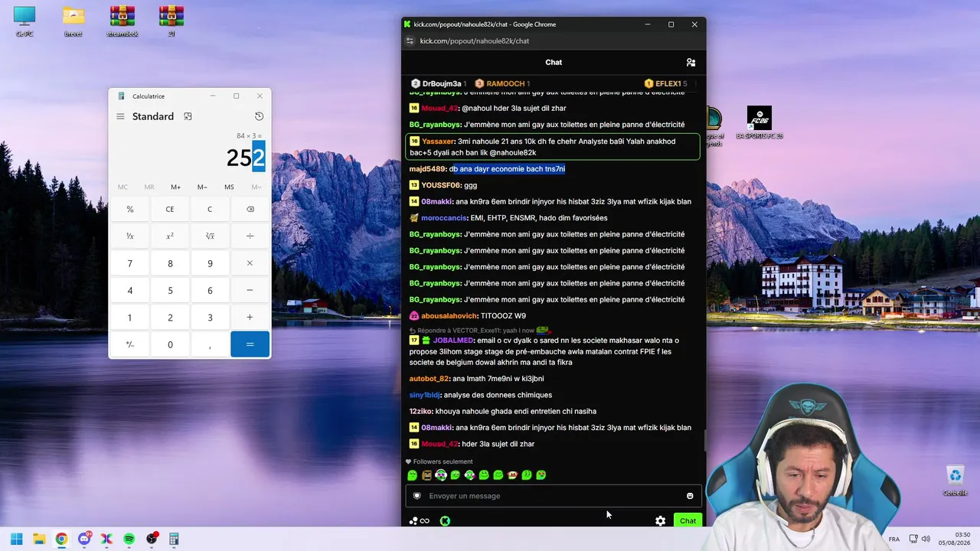This screenshot has height=551, width=980.
Task: Click the M− memory subtract button
Action: (202, 187)
